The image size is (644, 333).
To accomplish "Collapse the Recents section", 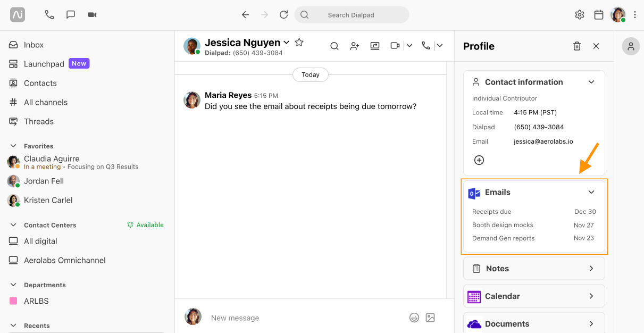I will pyautogui.click(x=13, y=326).
